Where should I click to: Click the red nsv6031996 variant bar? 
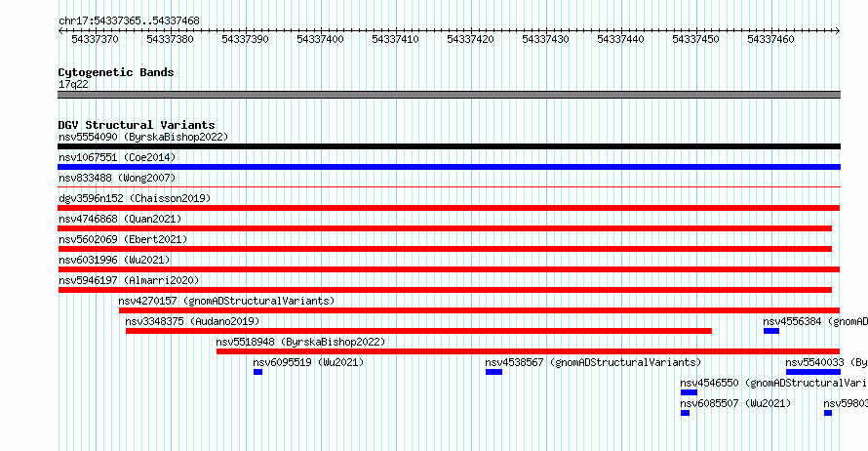[x=449, y=269]
